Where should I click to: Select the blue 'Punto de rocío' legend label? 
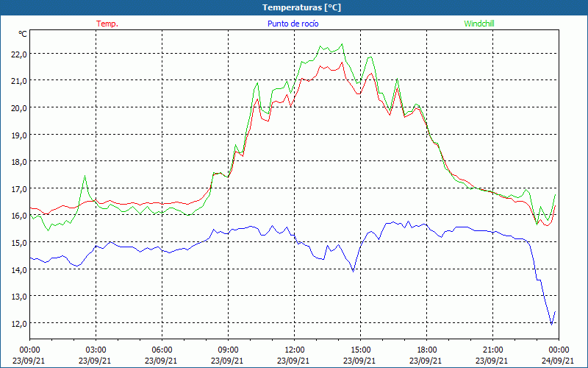(293, 24)
